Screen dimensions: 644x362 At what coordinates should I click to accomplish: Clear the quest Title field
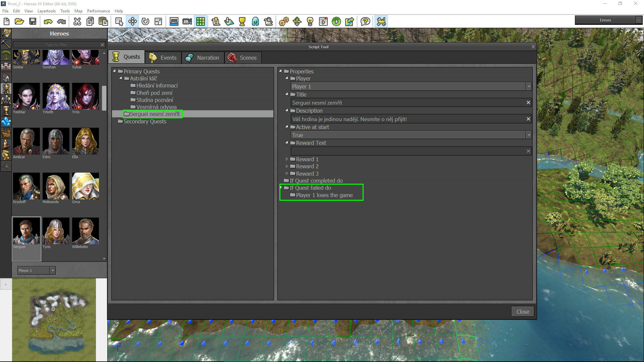[528, 103]
